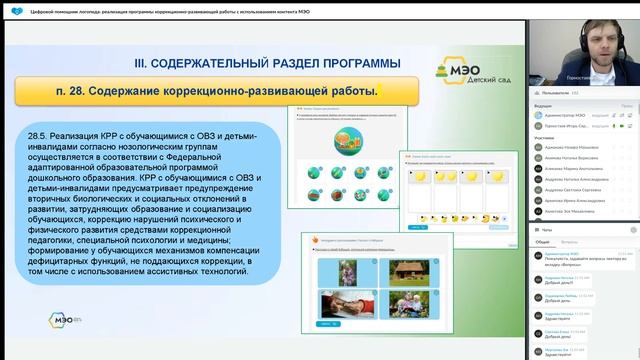Toggle the microphone icon for Администратор МЭО
Viewport: 640px width, 360px height.
pos(614,116)
